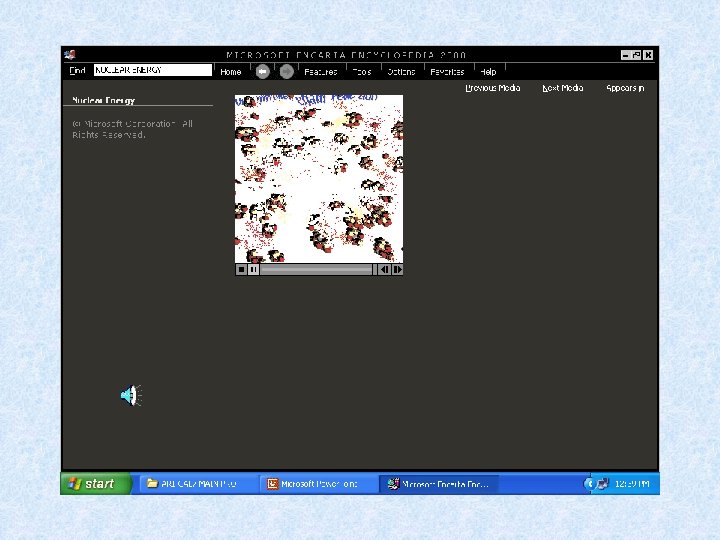Screen dimensions: 720x540
Task: Open the Features menu
Action: 321,72
